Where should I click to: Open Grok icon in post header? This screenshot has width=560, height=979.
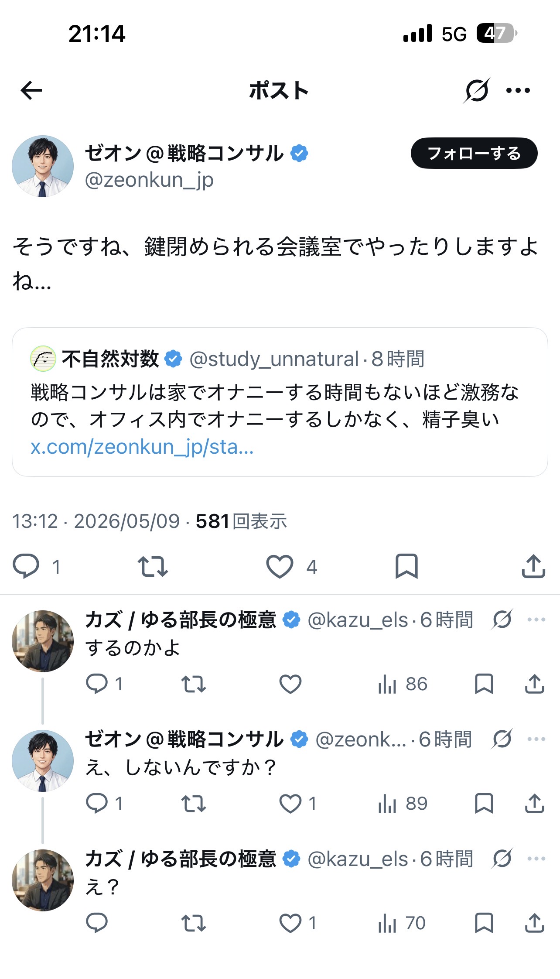[x=477, y=90]
